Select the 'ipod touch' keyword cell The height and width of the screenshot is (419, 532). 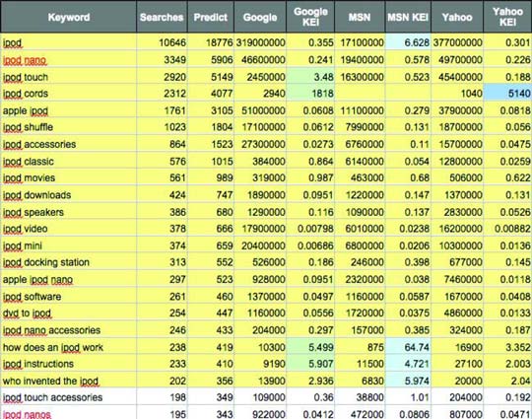click(x=69, y=77)
